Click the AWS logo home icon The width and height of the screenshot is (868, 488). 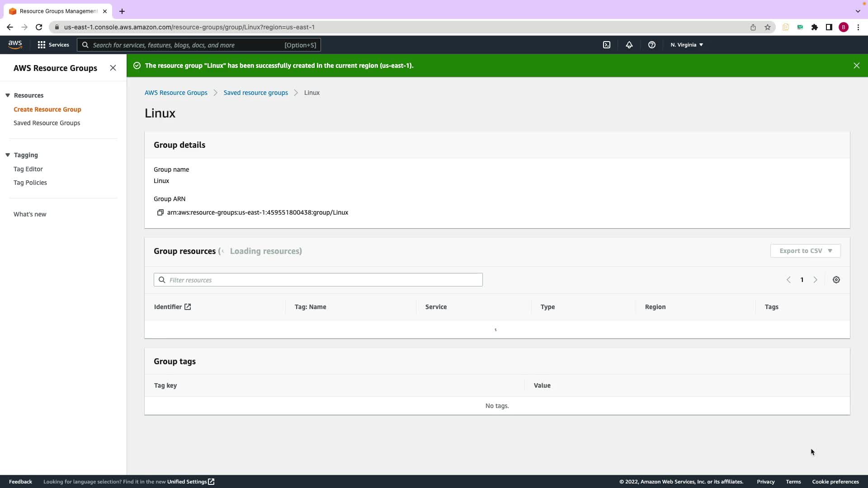pyautogui.click(x=15, y=44)
